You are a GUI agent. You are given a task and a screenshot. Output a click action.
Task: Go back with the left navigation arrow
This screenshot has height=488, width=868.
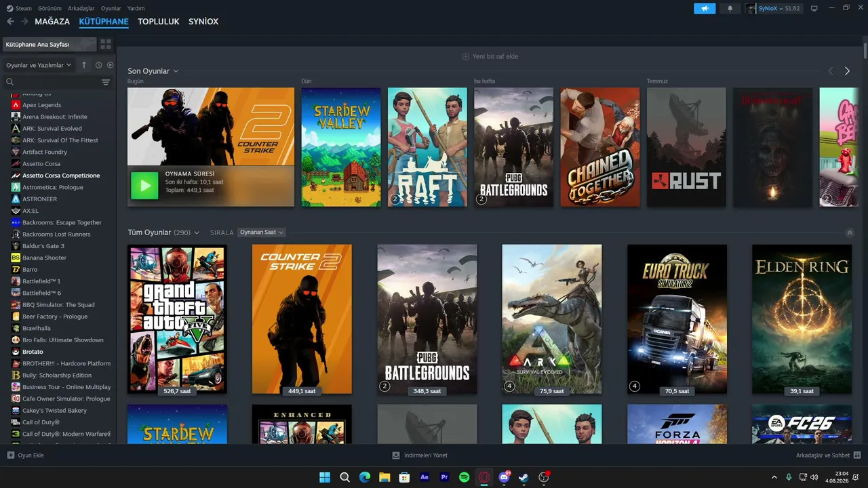[10, 22]
